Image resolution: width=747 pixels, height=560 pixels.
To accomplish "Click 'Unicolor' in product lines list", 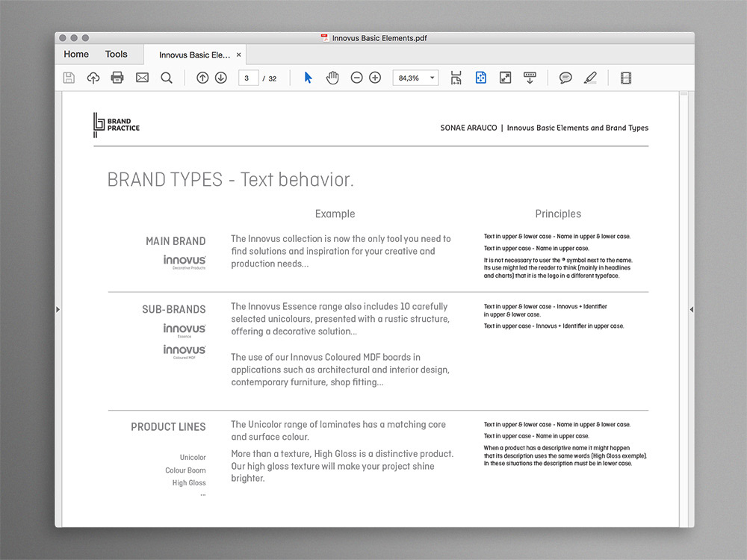I will tap(193, 457).
